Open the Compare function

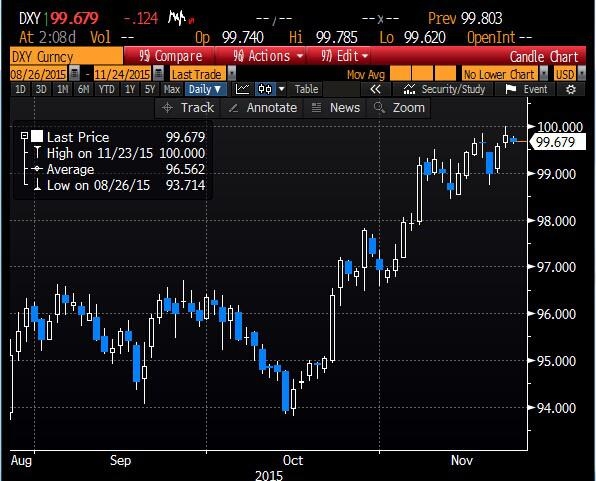click(x=170, y=56)
